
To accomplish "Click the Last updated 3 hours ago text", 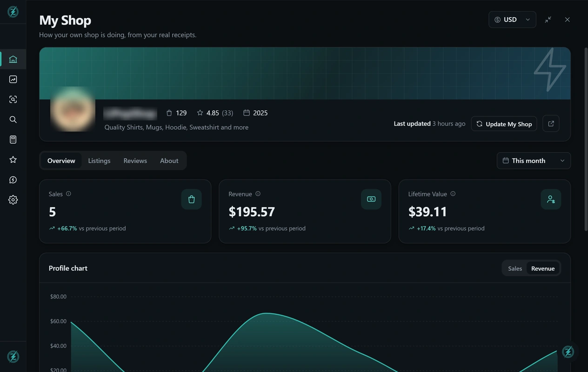I will (x=429, y=124).
